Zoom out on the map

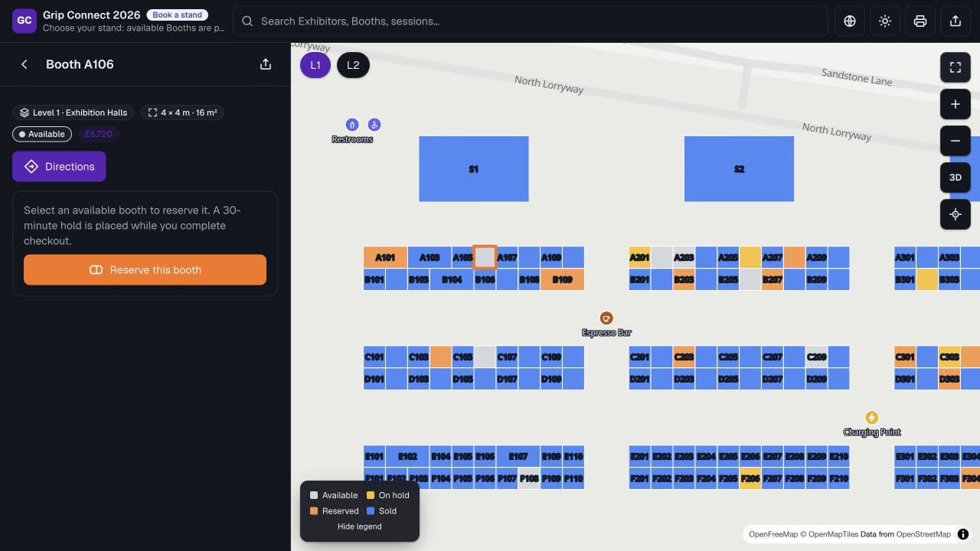pyautogui.click(x=955, y=141)
